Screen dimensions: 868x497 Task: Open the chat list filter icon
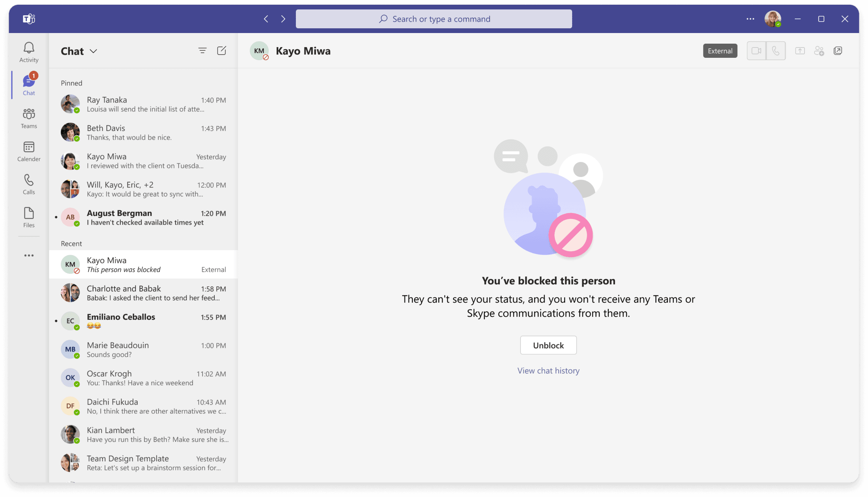(202, 51)
